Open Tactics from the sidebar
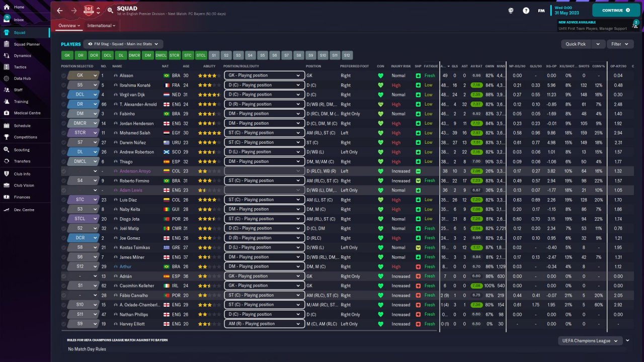This screenshot has width=644, height=362. click(20, 67)
